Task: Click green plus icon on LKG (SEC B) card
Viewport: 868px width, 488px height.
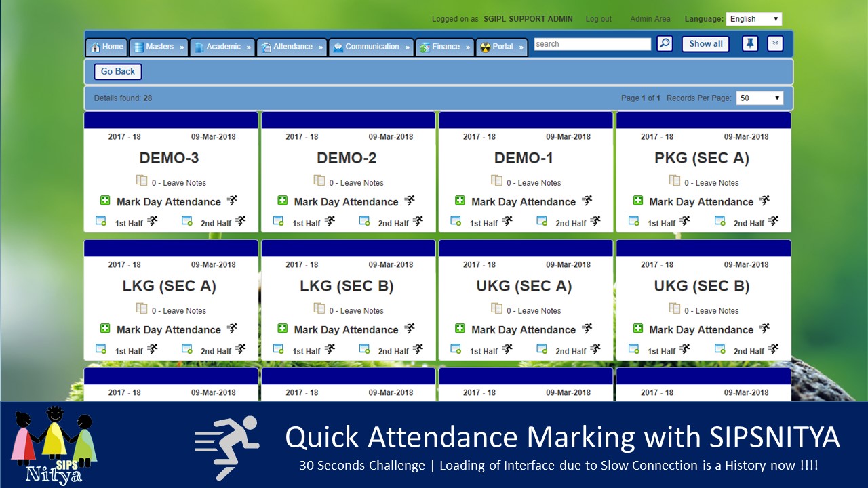Action: coord(283,329)
